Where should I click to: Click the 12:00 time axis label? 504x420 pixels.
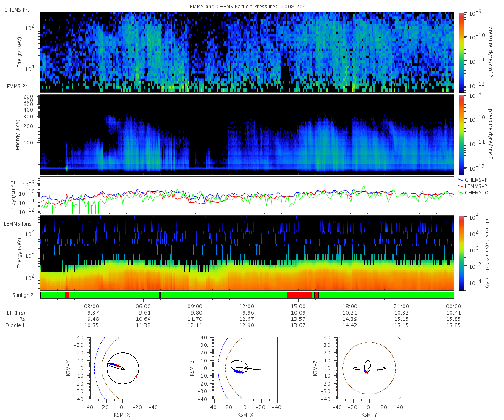247,306
